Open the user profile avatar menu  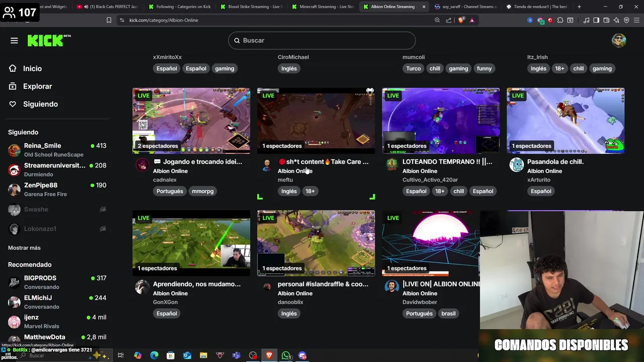point(619,40)
